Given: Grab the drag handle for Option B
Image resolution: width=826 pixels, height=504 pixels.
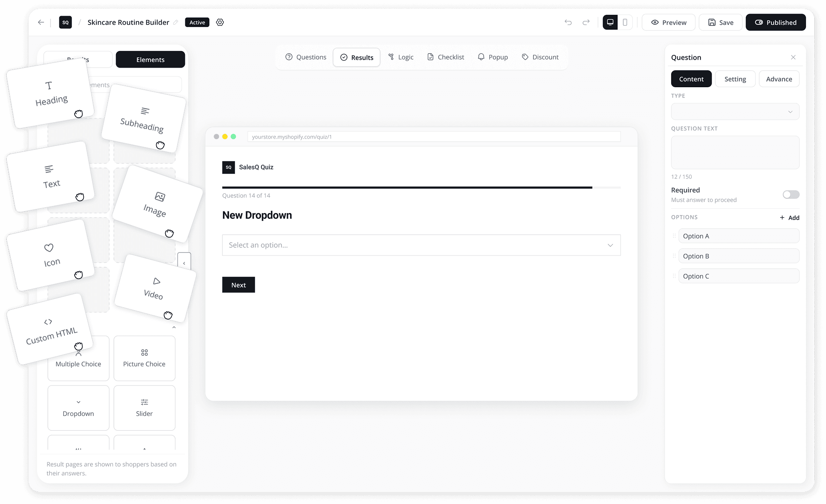Looking at the screenshot, I should point(674,256).
